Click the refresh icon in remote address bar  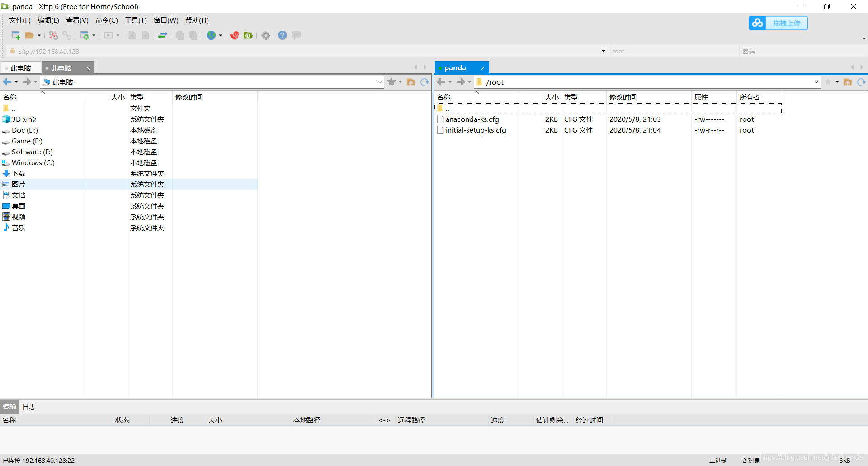[x=862, y=82]
